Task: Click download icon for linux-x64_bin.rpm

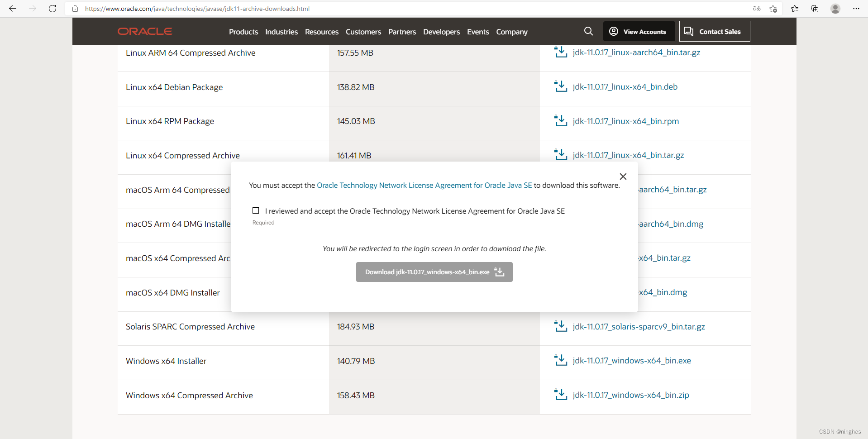Action: [561, 120]
